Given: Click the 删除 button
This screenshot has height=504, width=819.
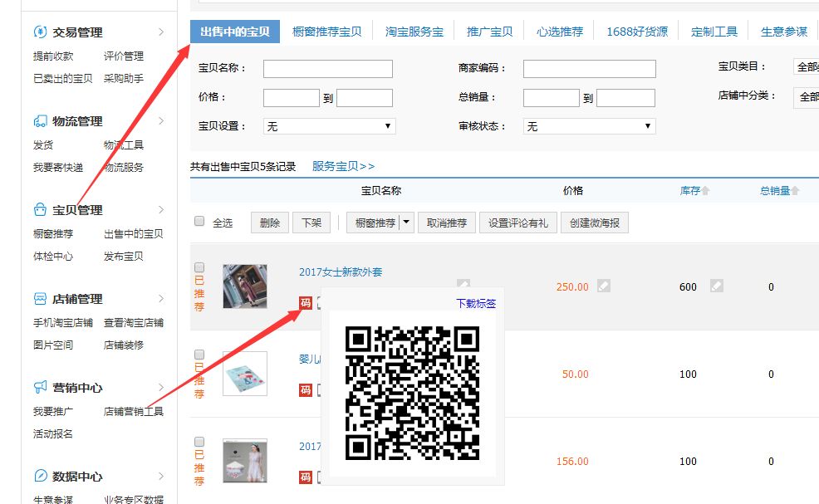Looking at the screenshot, I should pyautogui.click(x=269, y=223).
